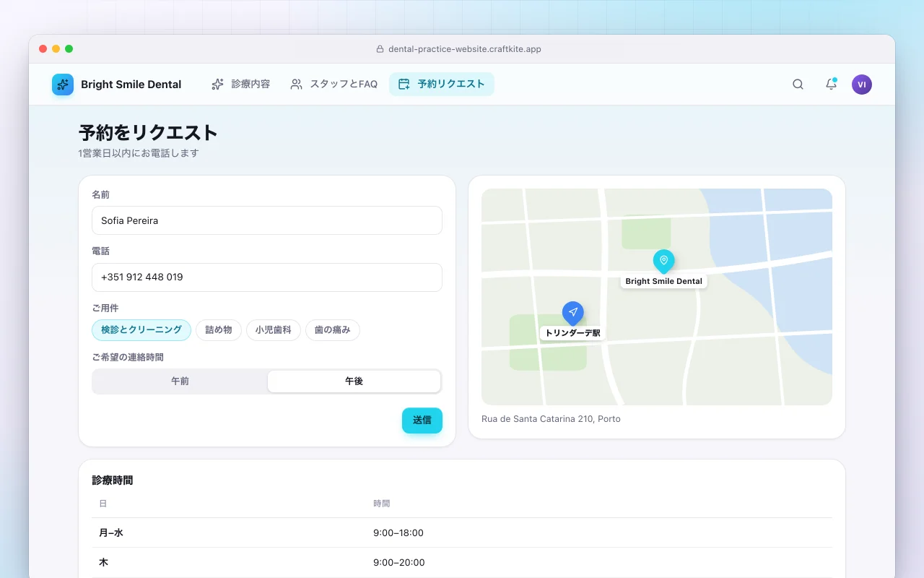Image resolution: width=924 pixels, height=578 pixels.
Task: Choose the 小児歯科 reason chip
Action: click(x=274, y=330)
